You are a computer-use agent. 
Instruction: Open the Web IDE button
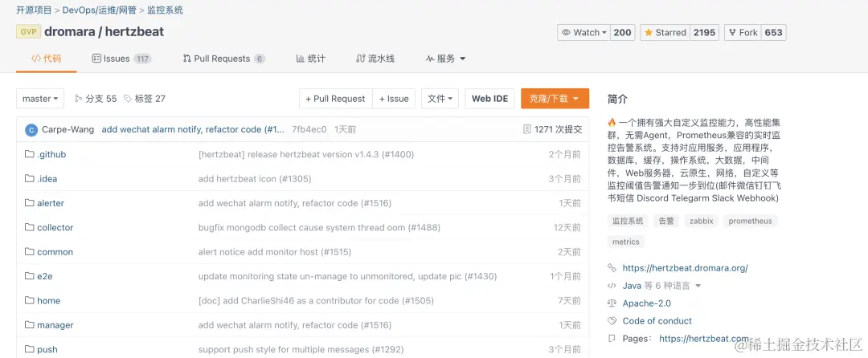tap(490, 99)
